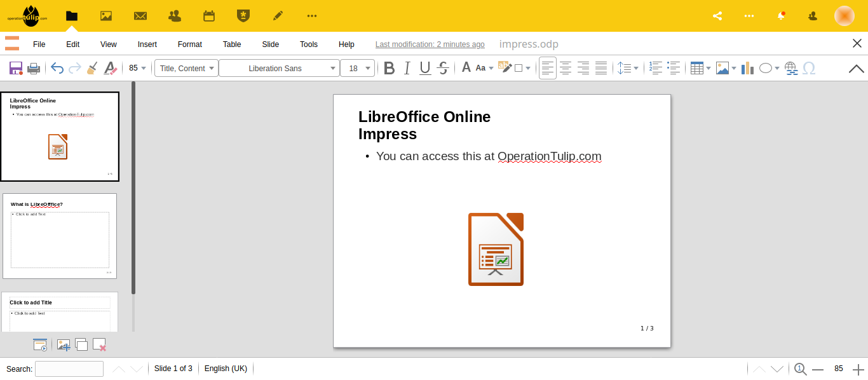Click into the Search input field
Screen dimensions: 868x380
69,369
